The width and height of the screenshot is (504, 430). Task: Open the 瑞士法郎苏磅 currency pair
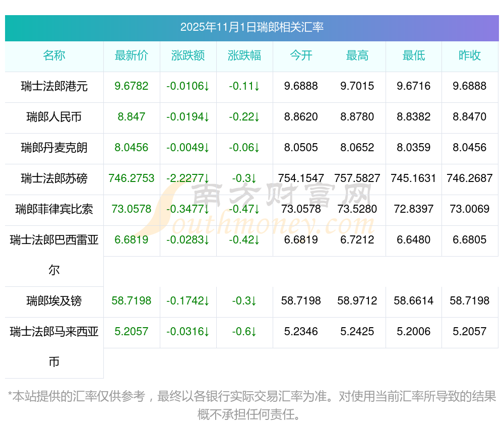tap(54, 178)
